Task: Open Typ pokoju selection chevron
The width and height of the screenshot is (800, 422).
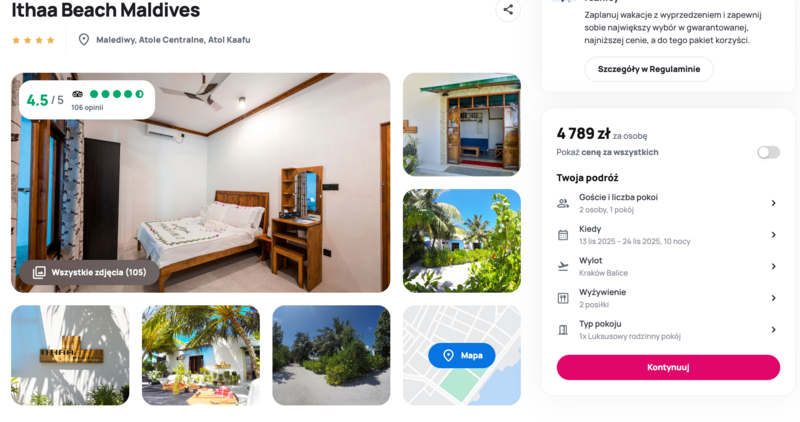Action: click(x=773, y=330)
